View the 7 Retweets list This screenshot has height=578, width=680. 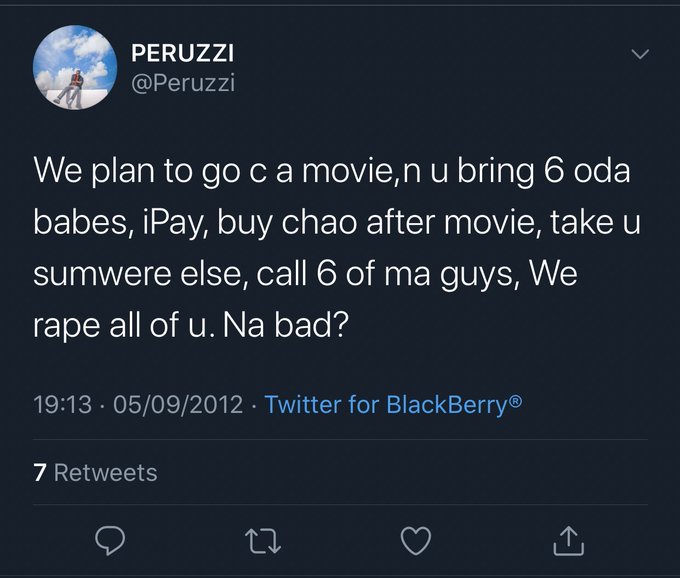(x=95, y=472)
